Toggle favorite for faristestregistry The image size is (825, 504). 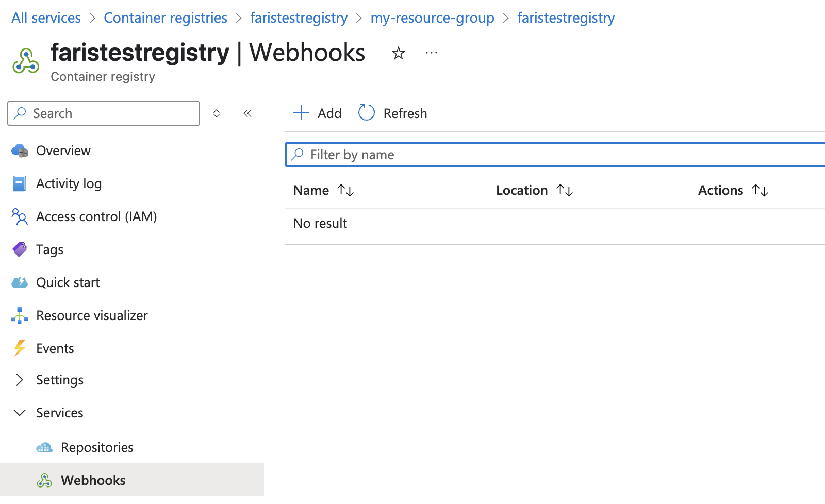(x=398, y=53)
